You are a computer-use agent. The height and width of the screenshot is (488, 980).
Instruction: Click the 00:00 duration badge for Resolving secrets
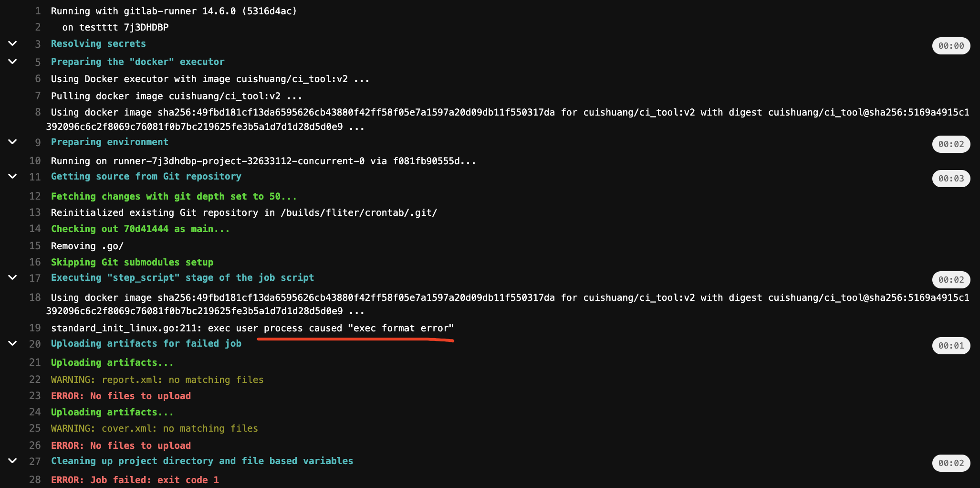point(950,46)
